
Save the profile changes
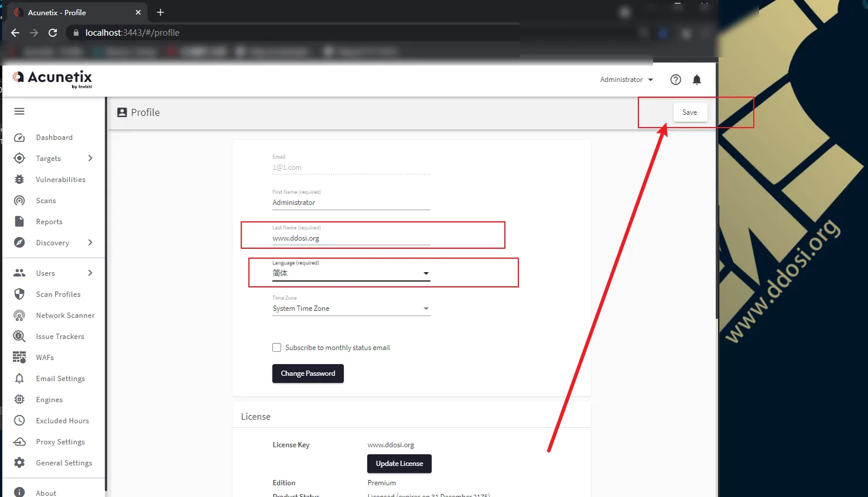[690, 112]
